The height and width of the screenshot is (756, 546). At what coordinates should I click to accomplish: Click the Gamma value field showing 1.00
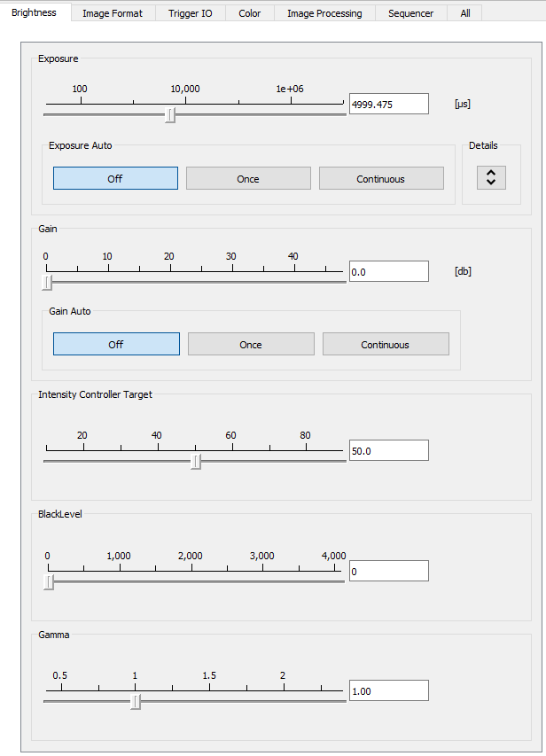coord(388,690)
